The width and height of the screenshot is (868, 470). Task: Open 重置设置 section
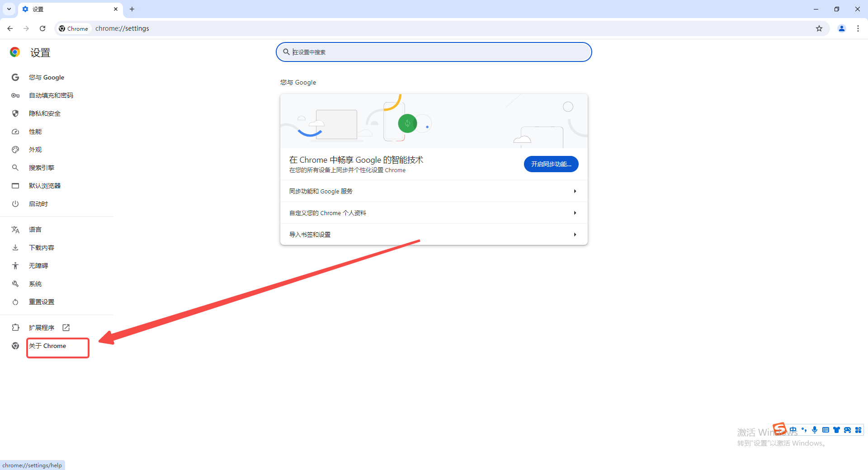(x=42, y=302)
